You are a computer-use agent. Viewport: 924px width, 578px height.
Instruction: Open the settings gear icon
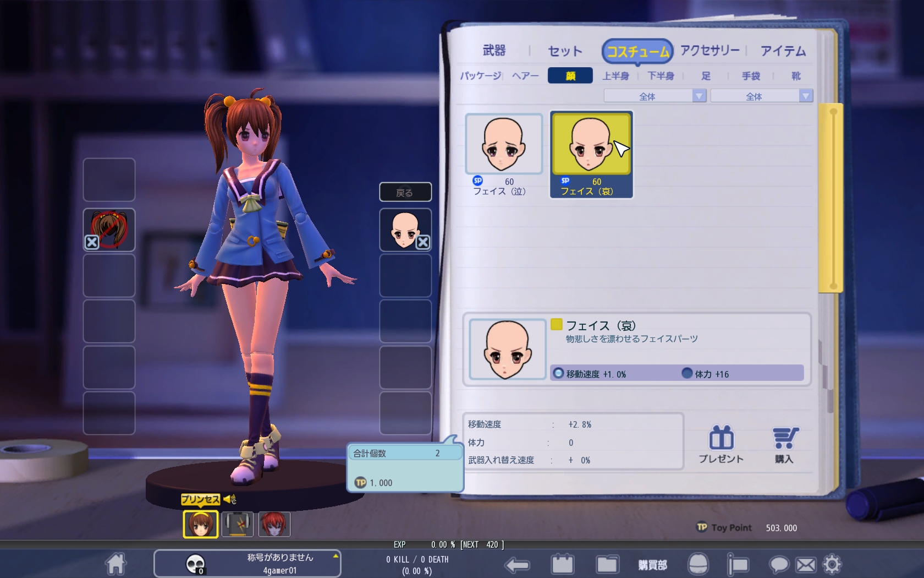(832, 564)
